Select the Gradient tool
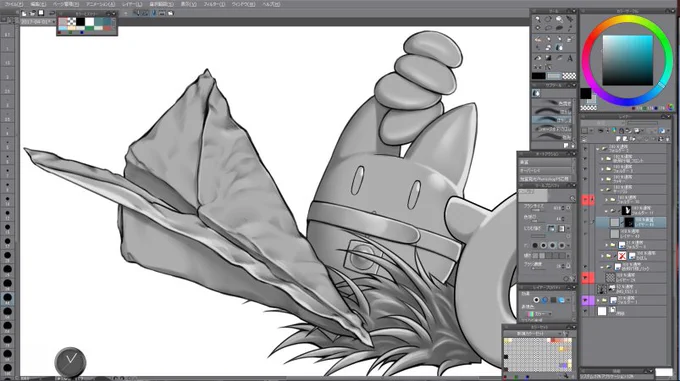 548,58
